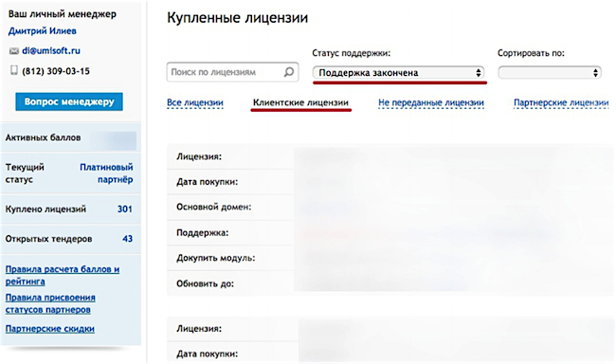Screen dimensions: 616x364
Task: Click the Открытых тендеров label
Action: [48, 239]
